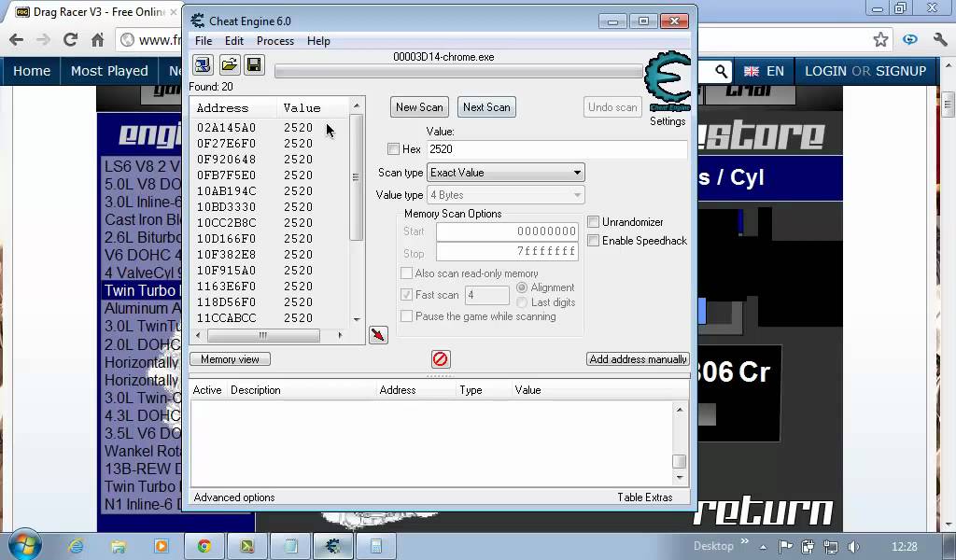Enable Speedhack checkbox

point(593,240)
